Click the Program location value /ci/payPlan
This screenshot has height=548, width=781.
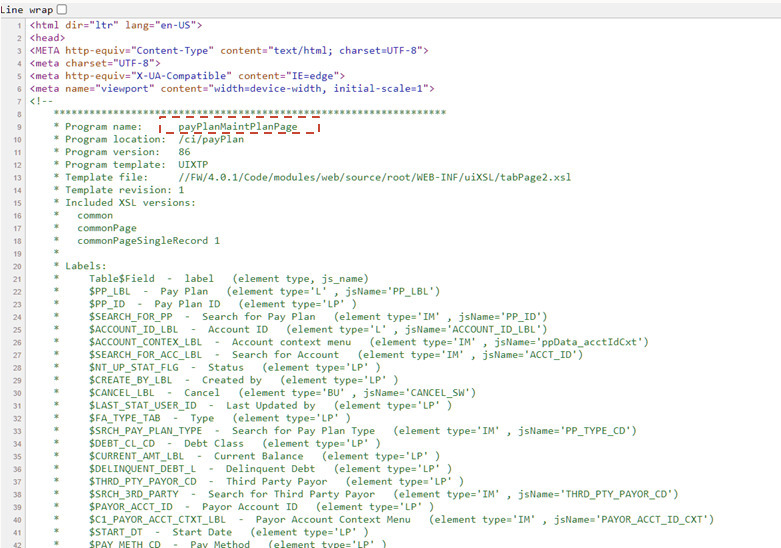click(211, 139)
